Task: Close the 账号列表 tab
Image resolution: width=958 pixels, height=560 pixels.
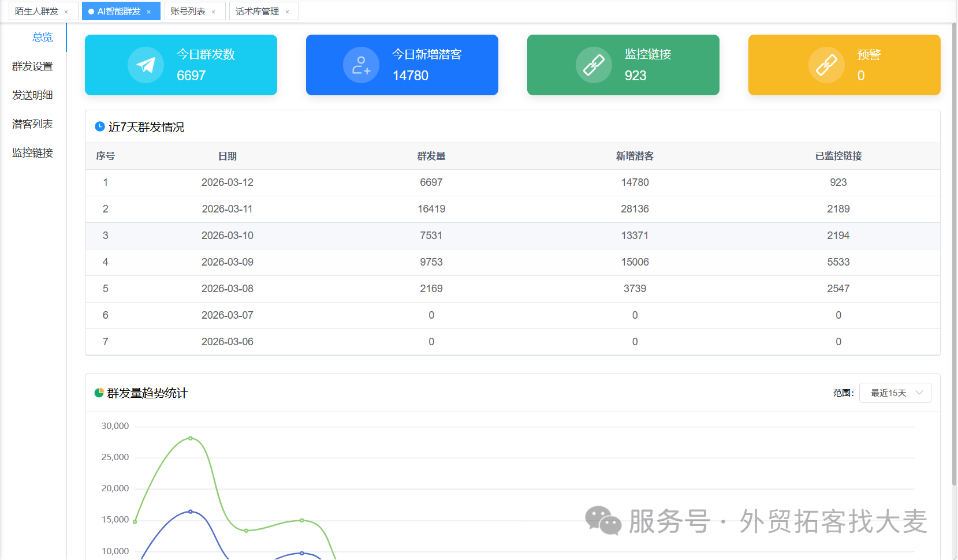Action: click(x=213, y=12)
